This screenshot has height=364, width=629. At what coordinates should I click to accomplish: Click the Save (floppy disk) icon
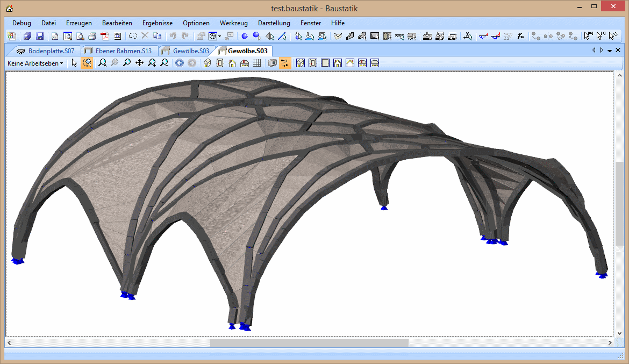(x=40, y=37)
